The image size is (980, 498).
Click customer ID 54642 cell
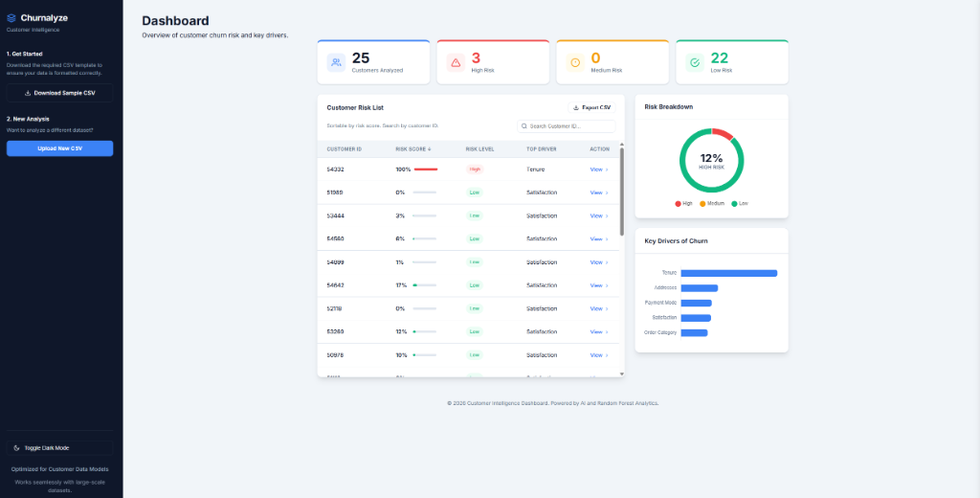(335, 285)
